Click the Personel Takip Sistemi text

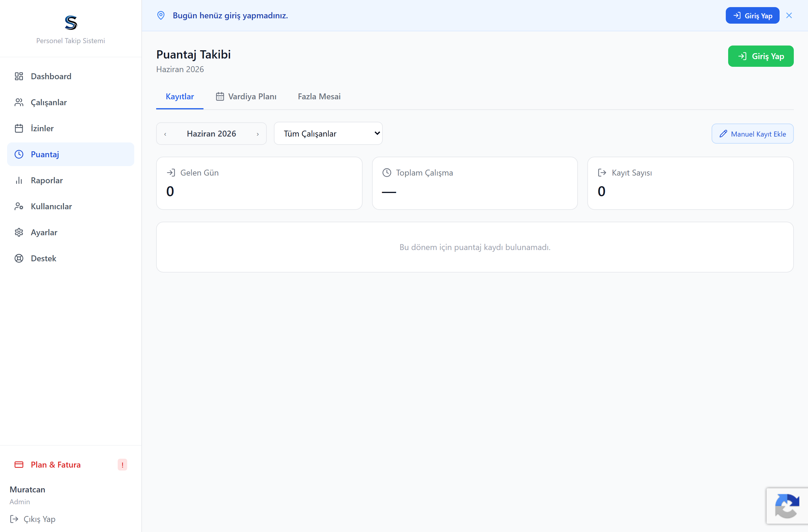click(71, 41)
